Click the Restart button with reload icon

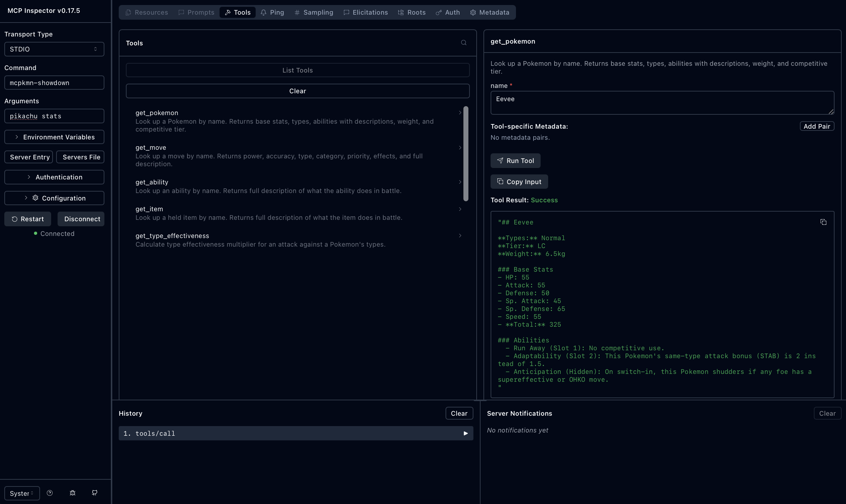pos(28,219)
